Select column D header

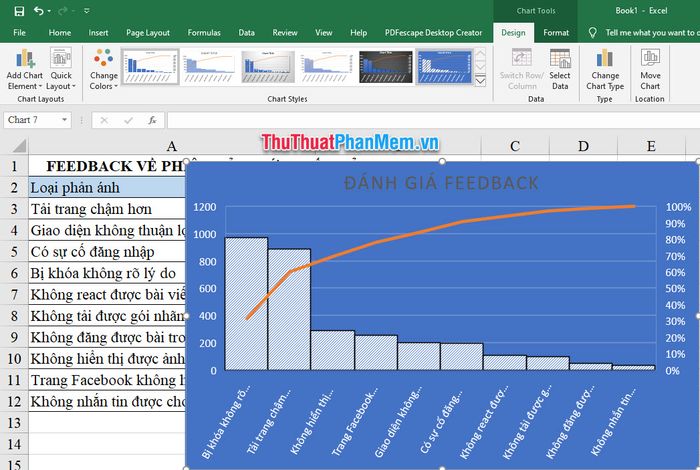coord(583,146)
